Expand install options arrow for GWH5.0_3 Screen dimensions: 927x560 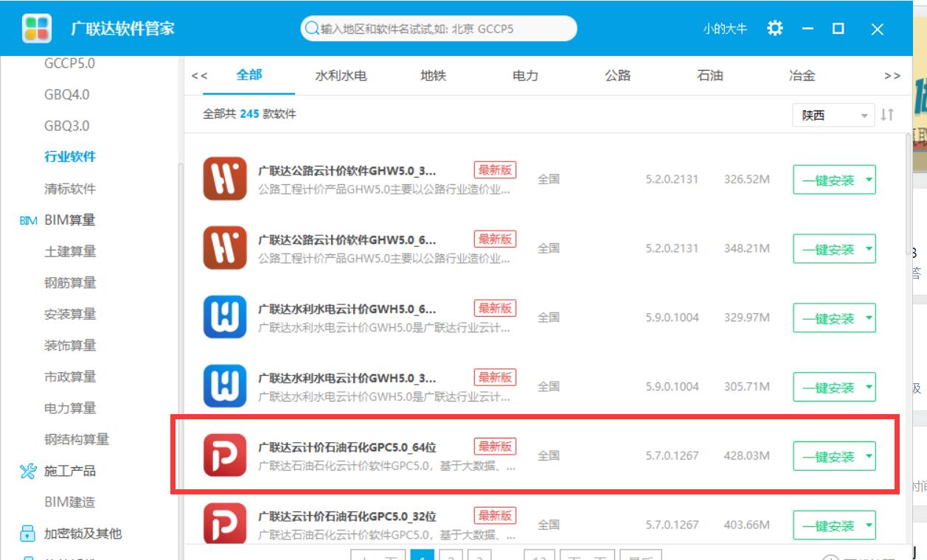coord(868,388)
